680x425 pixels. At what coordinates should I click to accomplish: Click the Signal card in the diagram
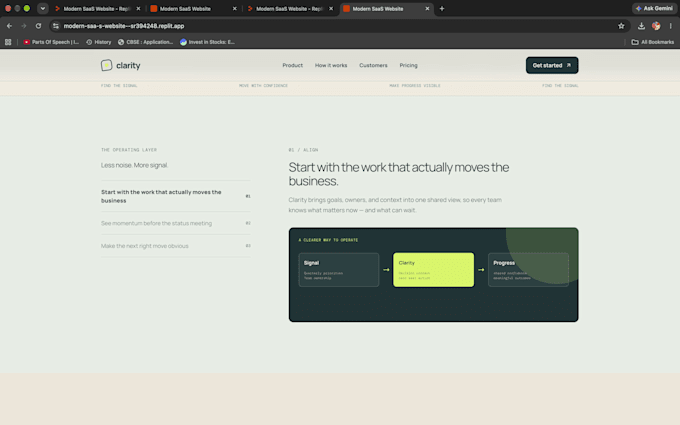(x=339, y=270)
